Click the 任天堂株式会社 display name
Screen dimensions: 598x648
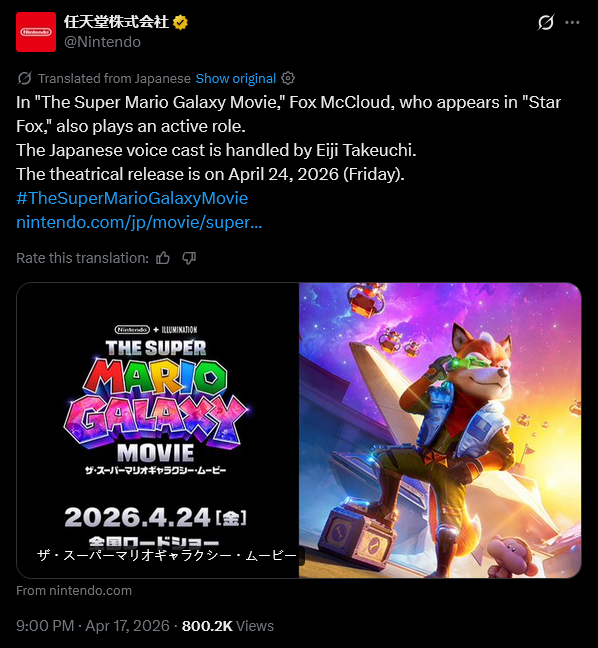tap(116, 22)
